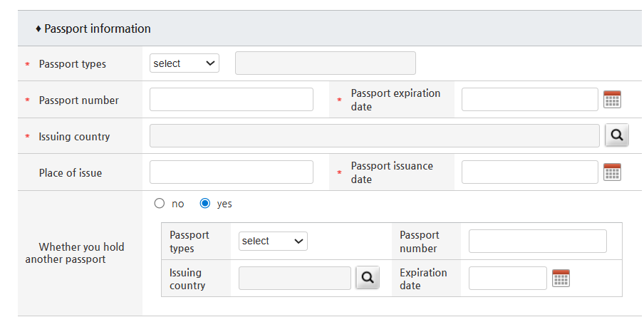
Task: Search other passport's Issuing country magnifier
Action: [x=367, y=278]
